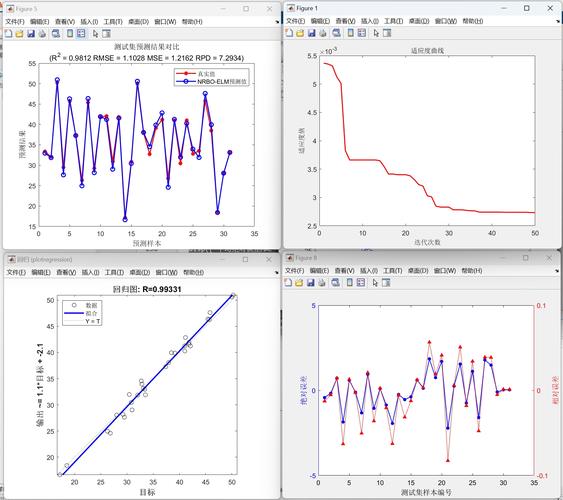Click Open File icon in error plot window

pos(299,282)
